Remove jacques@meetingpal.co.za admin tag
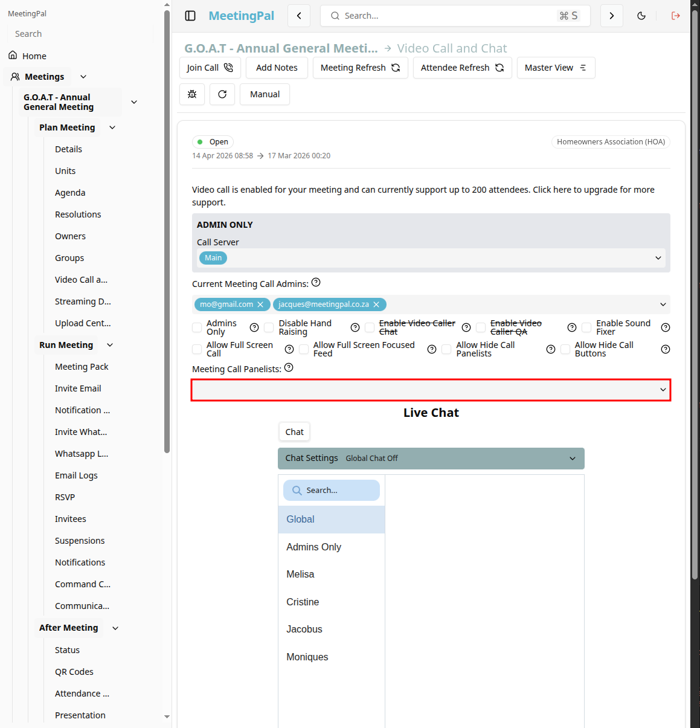This screenshot has height=728, width=700. coord(376,304)
